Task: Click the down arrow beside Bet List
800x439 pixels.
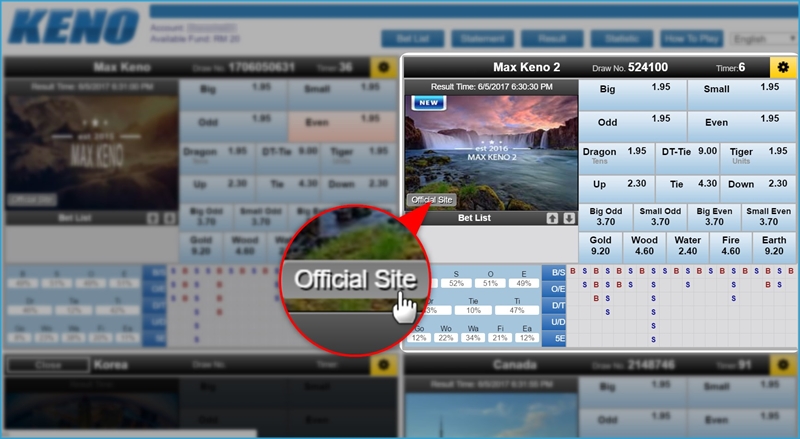Action: click(x=569, y=218)
